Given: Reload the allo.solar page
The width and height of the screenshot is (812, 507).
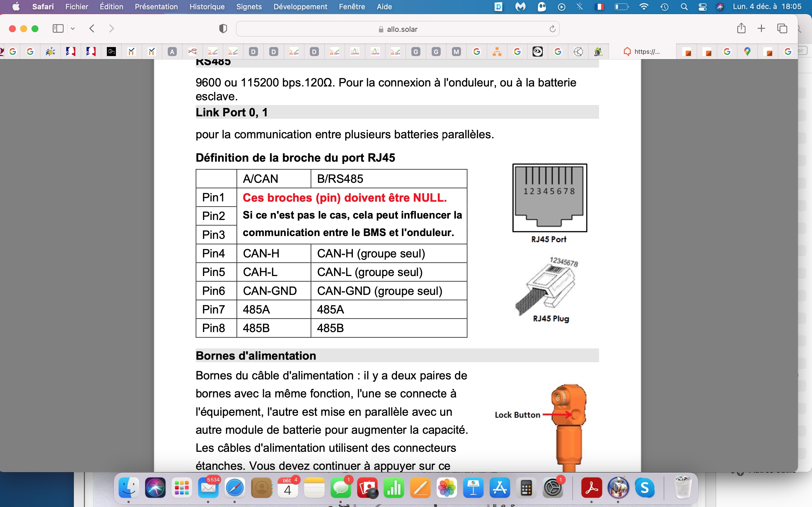Looking at the screenshot, I should (x=552, y=29).
